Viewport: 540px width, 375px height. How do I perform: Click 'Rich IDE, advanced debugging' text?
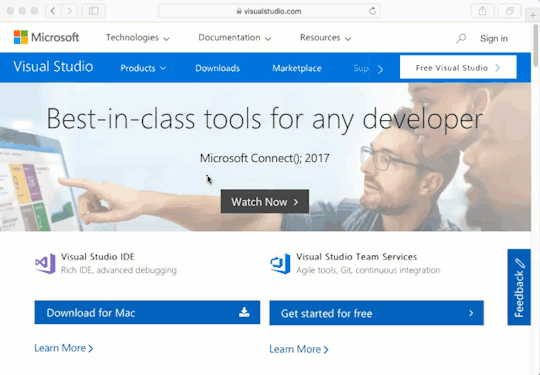119,270
